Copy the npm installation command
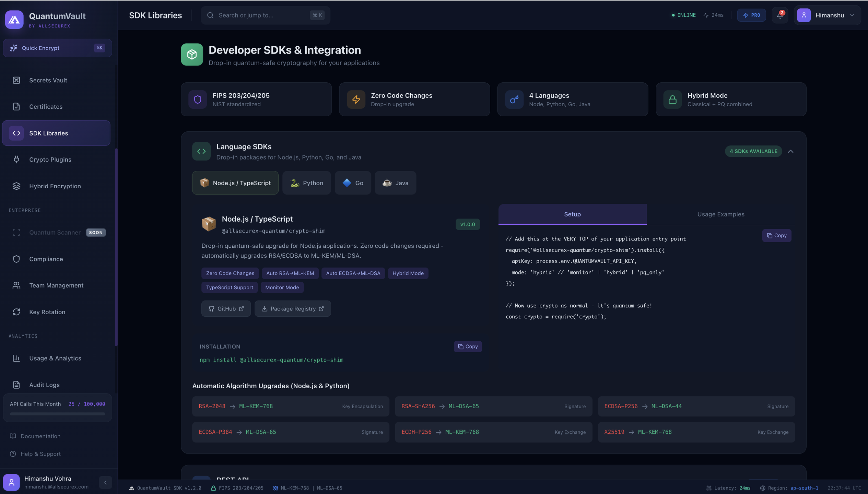The height and width of the screenshot is (494, 868). pos(468,346)
